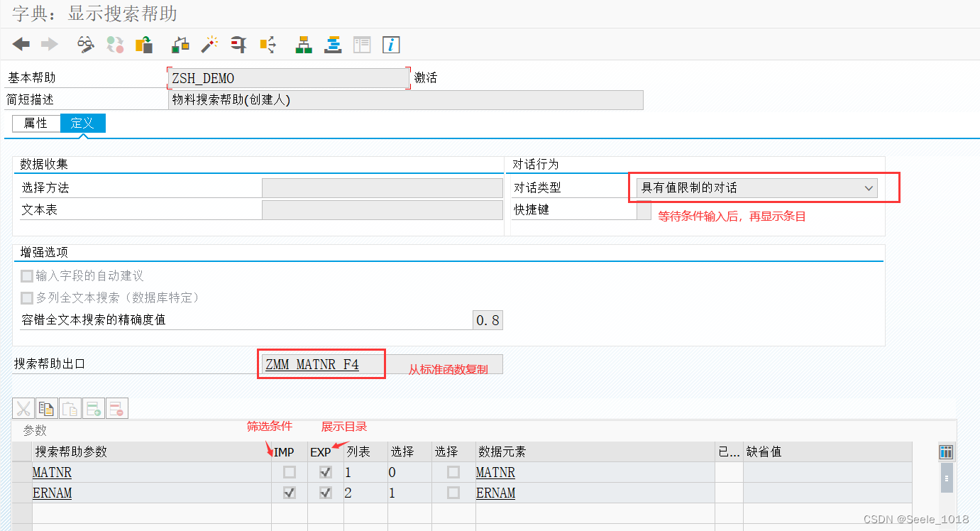The height and width of the screenshot is (531, 980).
Task: Open the ZMM_MATNR_F4 search help exit link
Action: [x=312, y=363]
